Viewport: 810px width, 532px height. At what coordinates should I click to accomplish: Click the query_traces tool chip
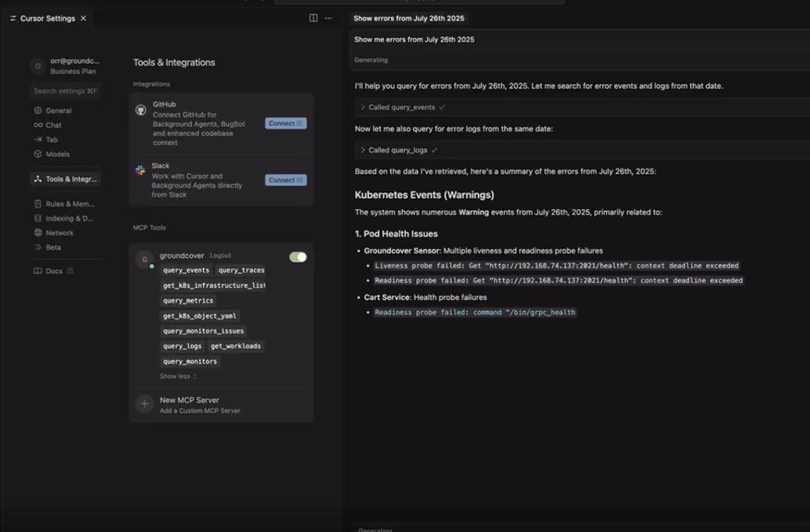(241, 270)
